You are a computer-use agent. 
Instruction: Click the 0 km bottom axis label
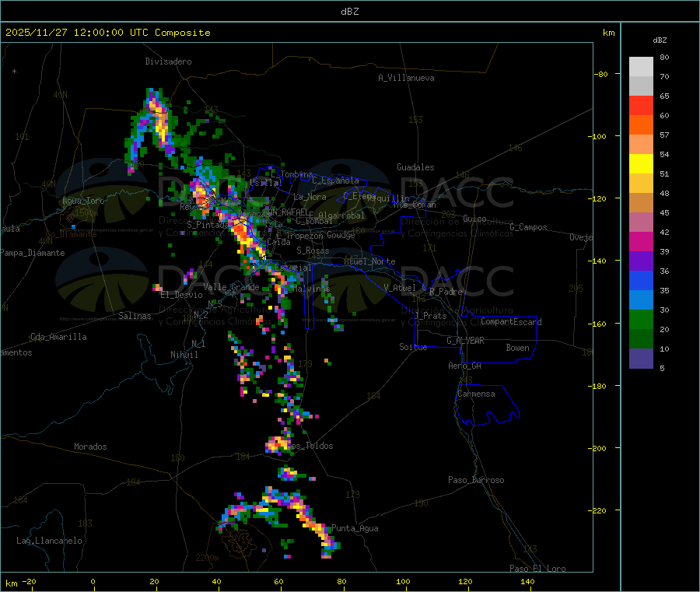(93, 581)
